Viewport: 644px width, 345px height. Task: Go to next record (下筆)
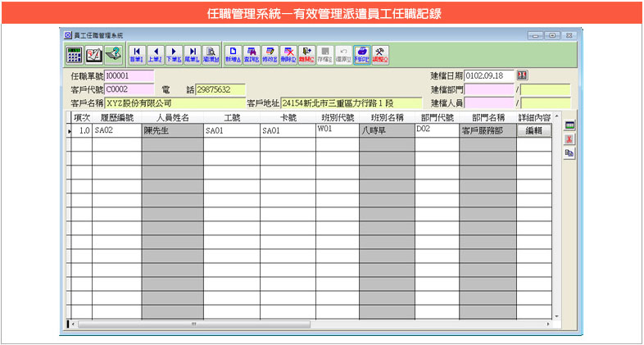tap(173, 55)
